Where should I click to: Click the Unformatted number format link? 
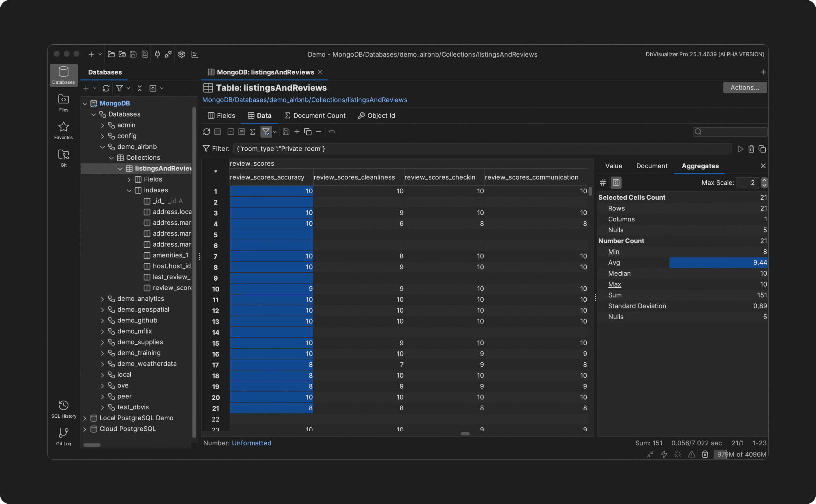pyautogui.click(x=251, y=443)
